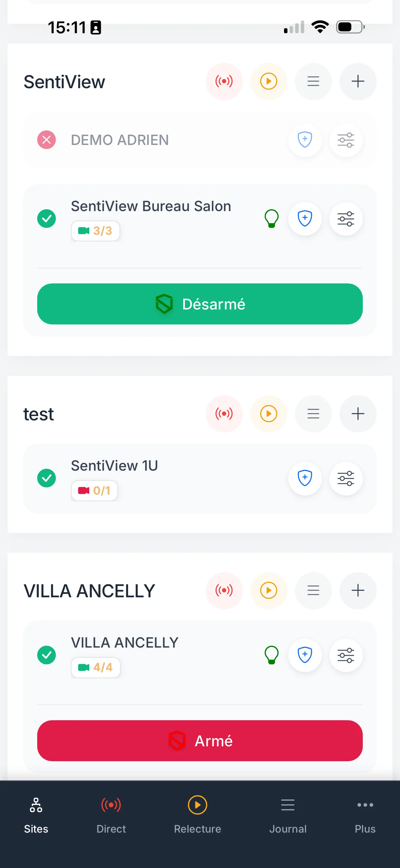Toggle the Armé alarm state for VILLA ANCELLY
The image size is (400, 868).
coord(200,741)
